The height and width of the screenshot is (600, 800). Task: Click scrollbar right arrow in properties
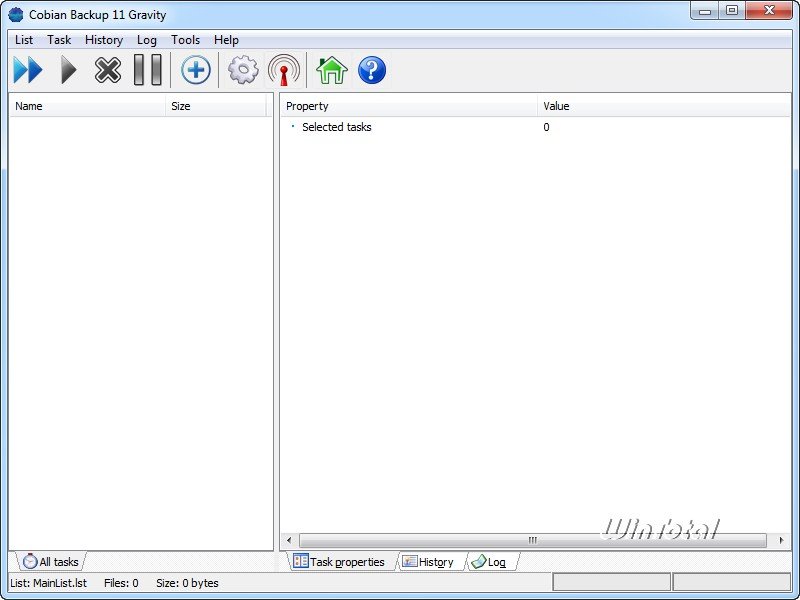point(782,540)
